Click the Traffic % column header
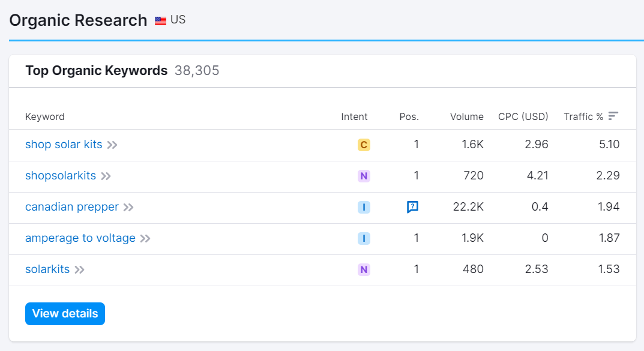Screen dimensions: 644x351 [583, 116]
